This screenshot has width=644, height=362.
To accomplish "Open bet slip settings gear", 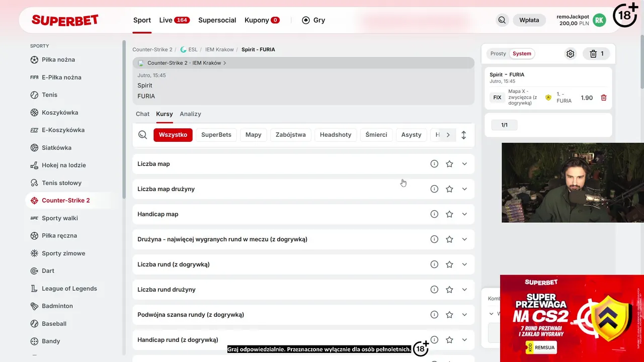I will click(x=570, y=54).
